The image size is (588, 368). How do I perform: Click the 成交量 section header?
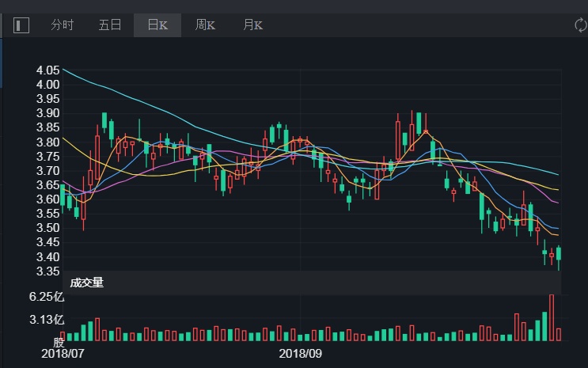[87, 283]
